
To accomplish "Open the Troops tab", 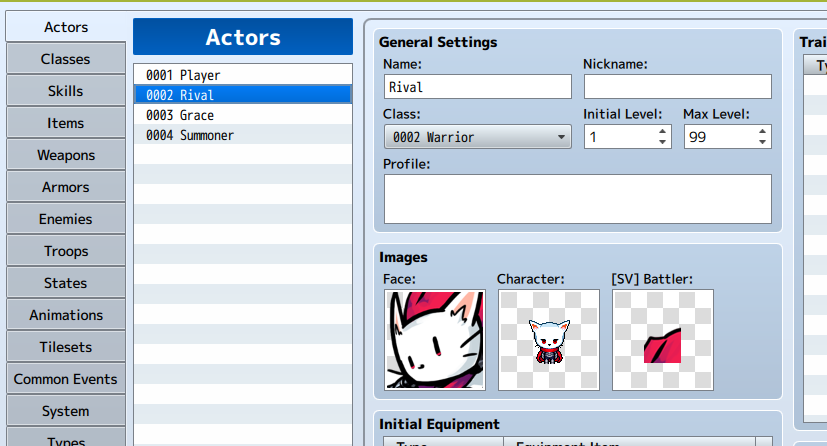I will 66,251.
